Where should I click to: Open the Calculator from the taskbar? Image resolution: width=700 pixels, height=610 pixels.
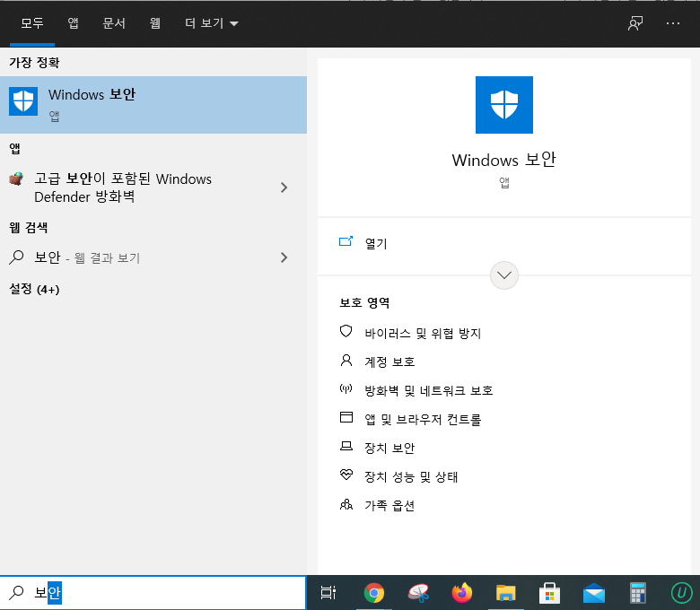click(638, 593)
